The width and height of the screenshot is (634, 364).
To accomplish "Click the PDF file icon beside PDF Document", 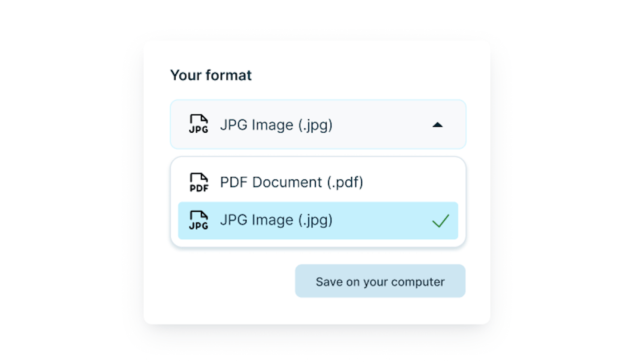I will click(x=198, y=182).
